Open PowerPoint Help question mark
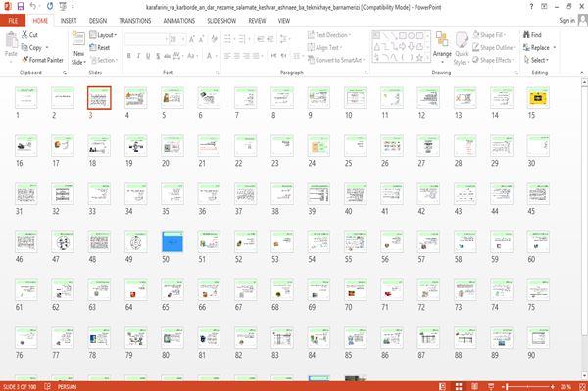This screenshot has width=588, height=391. (x=531, y=7)
